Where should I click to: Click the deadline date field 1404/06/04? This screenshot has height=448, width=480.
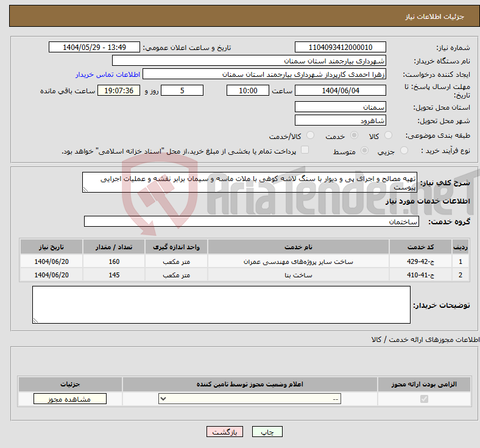pos(340,90)
